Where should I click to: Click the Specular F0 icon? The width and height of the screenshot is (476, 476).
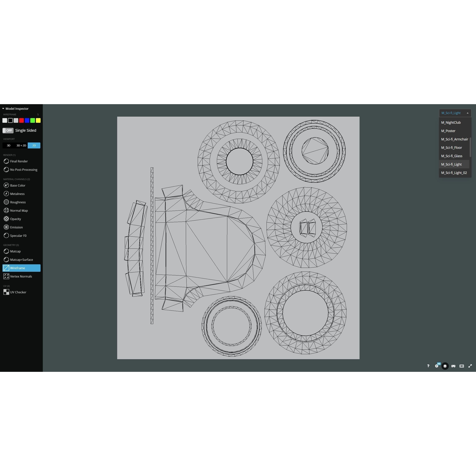pyautogui.click(x=6, y=236)
